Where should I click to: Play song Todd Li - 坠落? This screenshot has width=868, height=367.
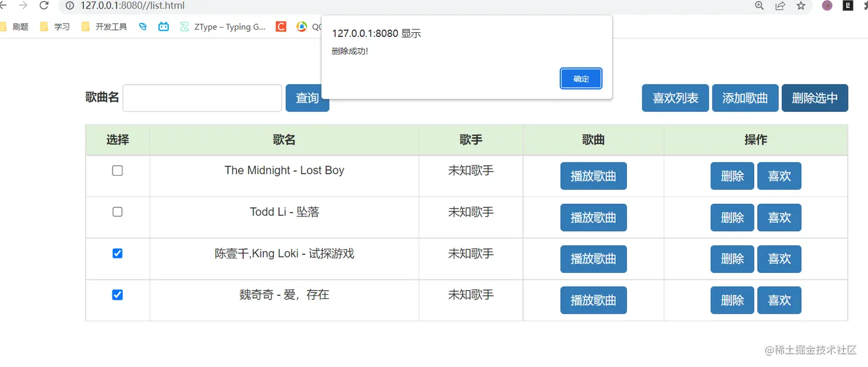tap(594, 218)
